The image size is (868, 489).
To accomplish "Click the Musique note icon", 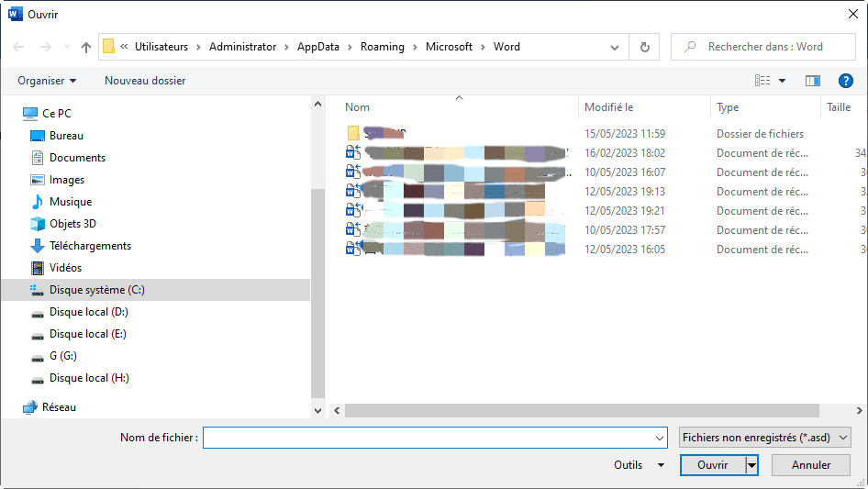I will pyautogui.click(x=37, y=202).
